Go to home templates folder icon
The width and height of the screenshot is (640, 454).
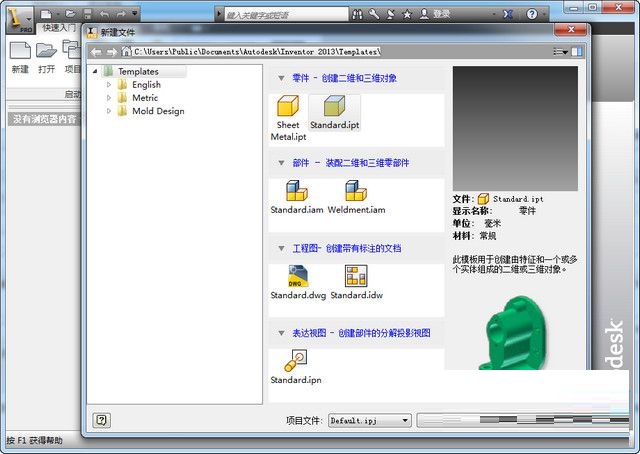coord(126,51)
